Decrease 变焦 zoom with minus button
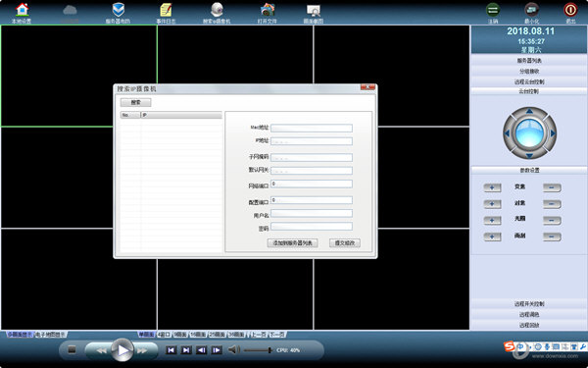The image size is (588, 368). [552, 187]
